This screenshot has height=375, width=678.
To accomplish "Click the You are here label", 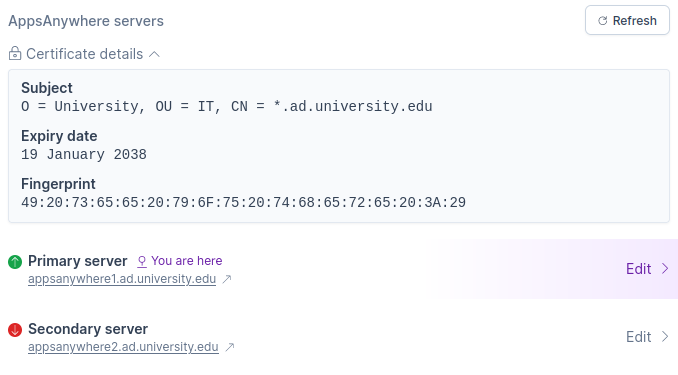I will coord(186,261).
